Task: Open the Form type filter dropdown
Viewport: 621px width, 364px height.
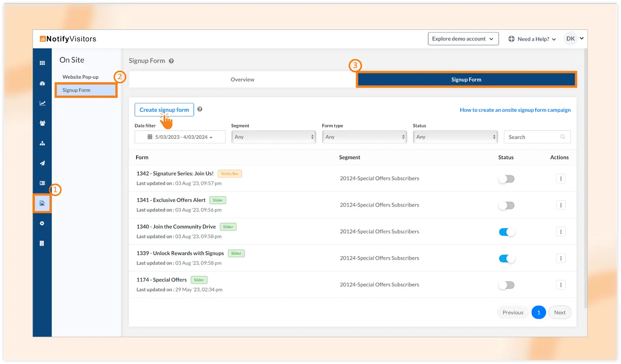Action: 364,137
